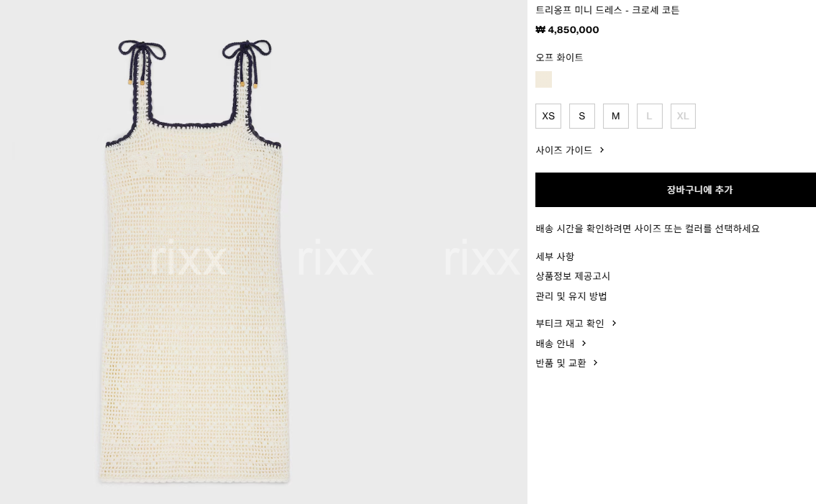The width and height of the screenshot is (816, 504).
Task: Click the crochet dress product image
Action: coord(194,261)
